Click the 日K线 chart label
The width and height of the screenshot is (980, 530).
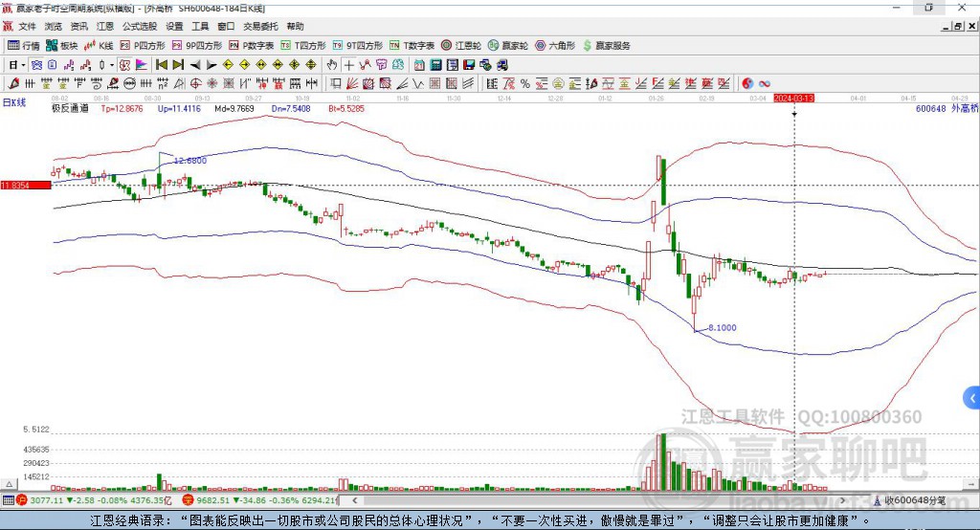click(14, 102)
